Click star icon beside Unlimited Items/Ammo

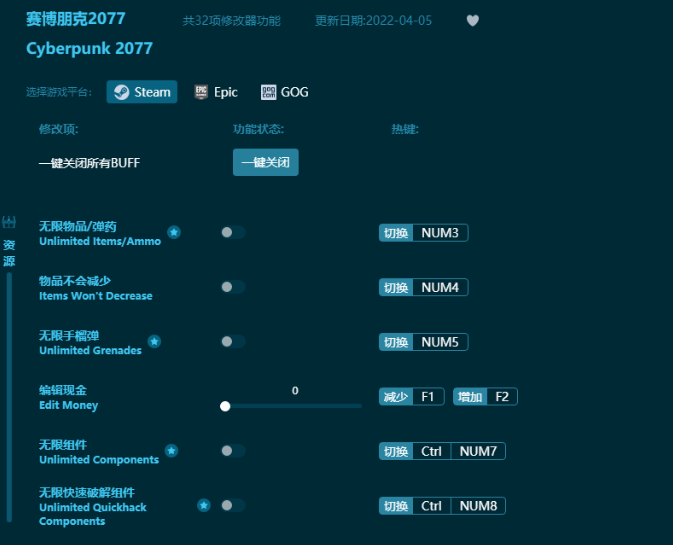pyautogui.click(x=174, y=232)
